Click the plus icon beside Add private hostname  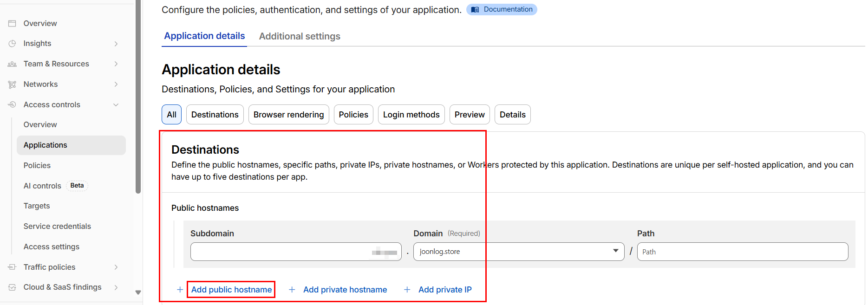[x=292, y=290]
